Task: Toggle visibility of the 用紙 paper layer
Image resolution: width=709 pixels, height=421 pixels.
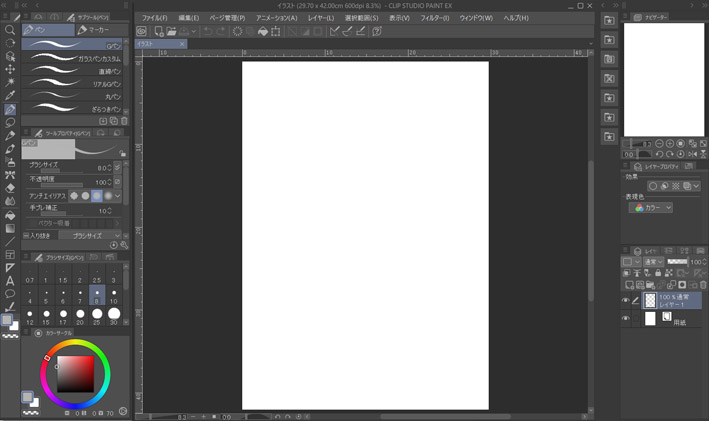Action: tap(626, 319)
